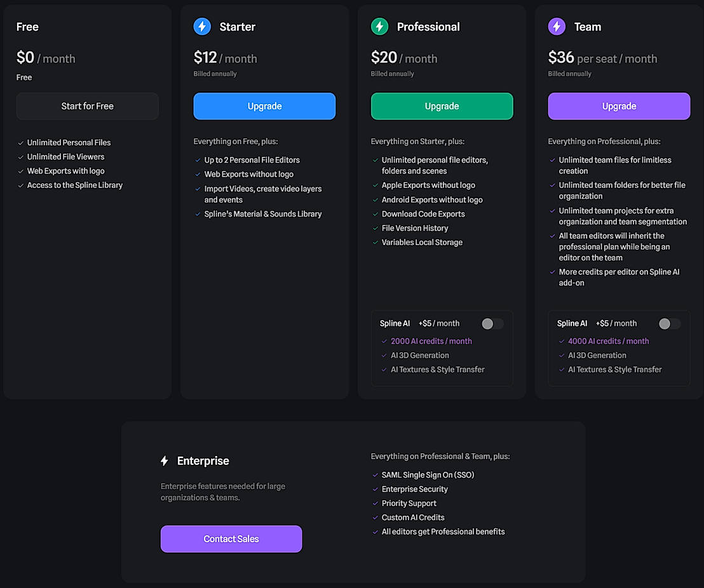
Task: Click Contact Sales button
Action: click(x=231, y=539)
